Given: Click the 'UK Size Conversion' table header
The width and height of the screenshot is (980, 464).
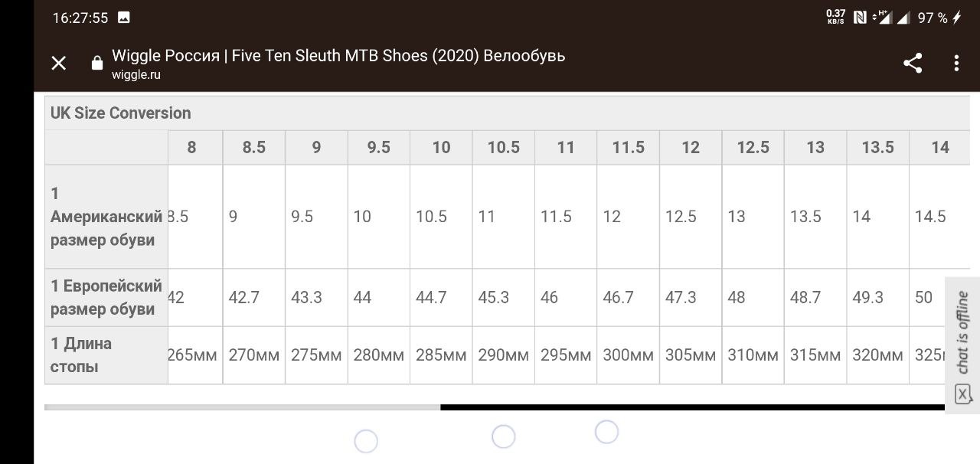Looking at the screenshot, I should coord(121,113).
